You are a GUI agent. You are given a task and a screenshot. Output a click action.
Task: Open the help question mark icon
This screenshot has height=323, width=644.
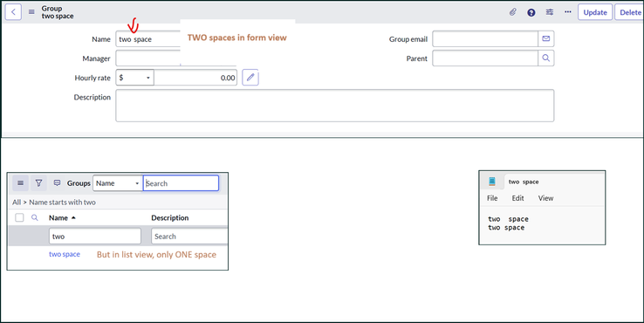[x=531, y=12]
